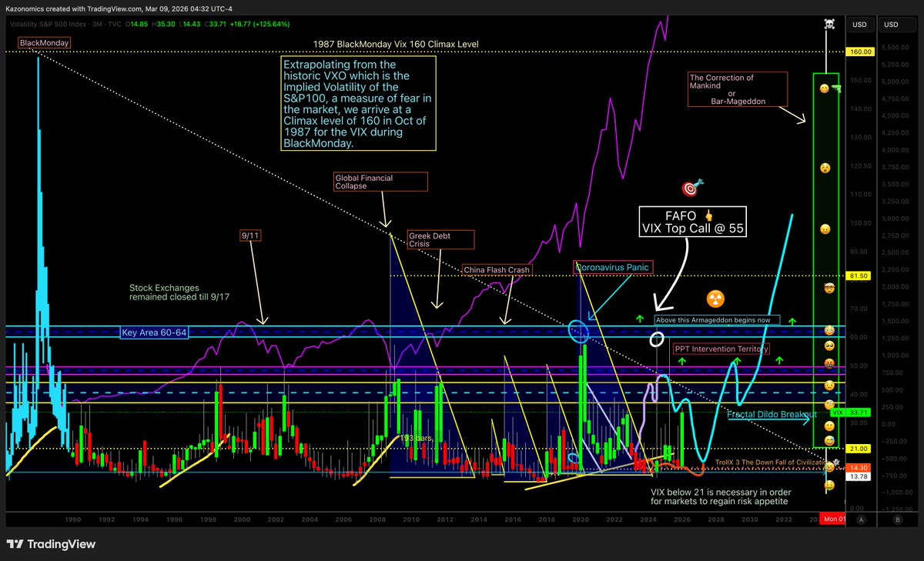The height and width of the screenshot is (561, 924).
Task: Open the USD currency selector on the rightmost price scale
Action: click(x=891, y=25)
